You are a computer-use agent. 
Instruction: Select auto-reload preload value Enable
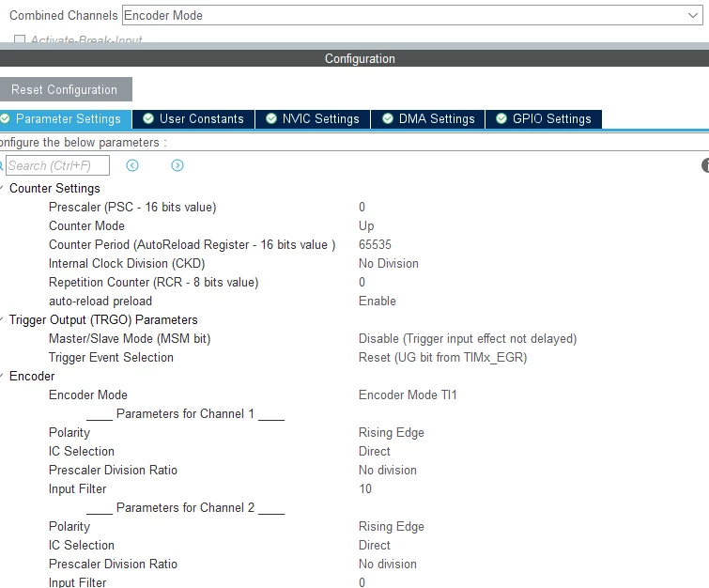click(x=378, y=301)
